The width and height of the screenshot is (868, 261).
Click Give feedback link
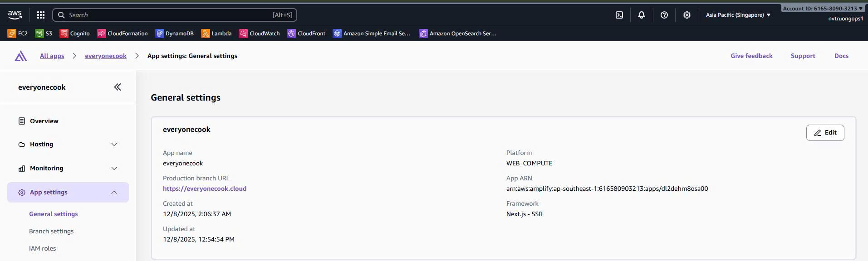(x=751, y=56)
